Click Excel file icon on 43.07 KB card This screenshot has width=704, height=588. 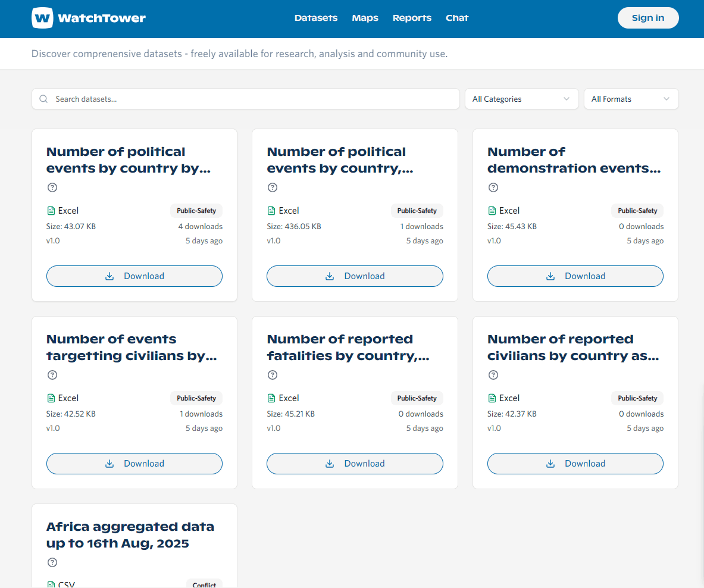tap(51, 211)
